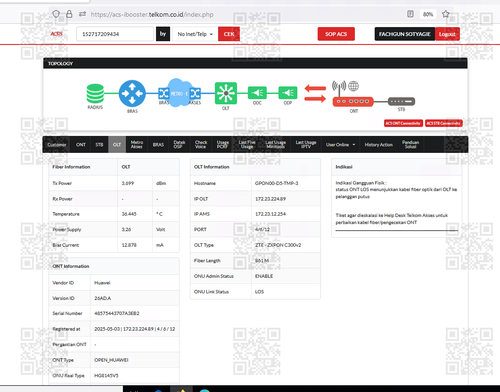
Task: Click Bias Current value 12.878
Action: coord(129,245)
